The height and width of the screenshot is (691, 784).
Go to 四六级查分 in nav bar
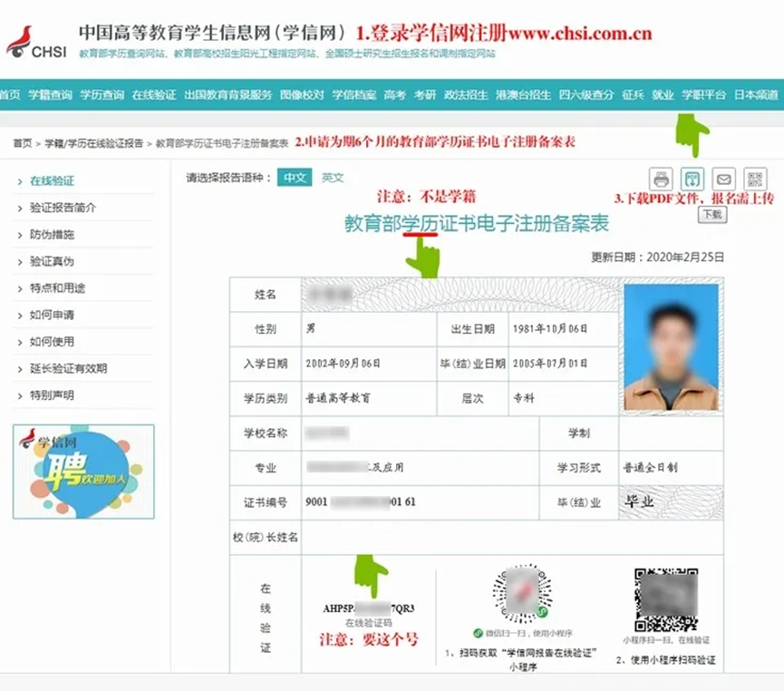click(x=586, y=94)
